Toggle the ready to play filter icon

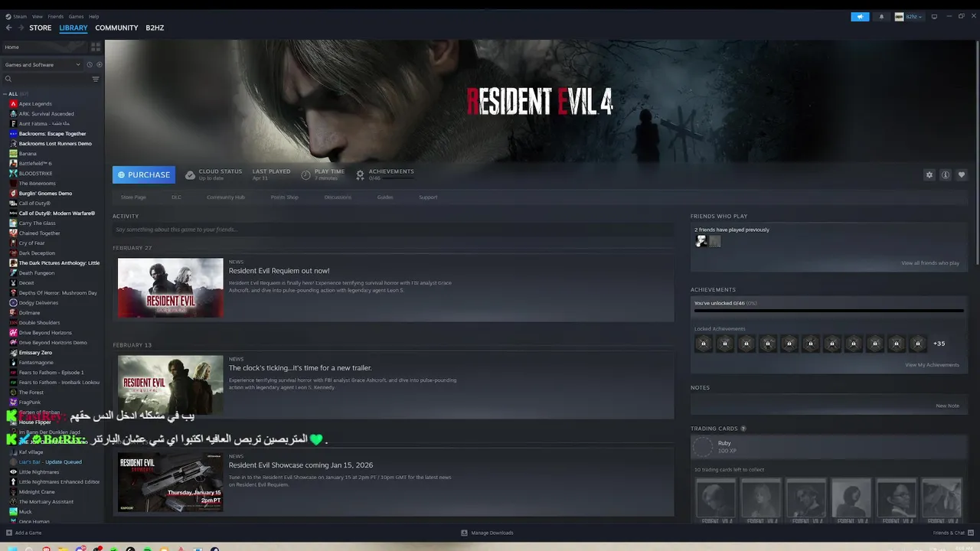tap(99, 64)
